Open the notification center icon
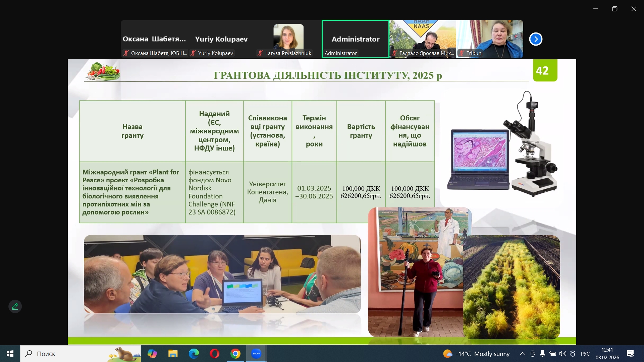This screenshot has width=644, height=362. coord(630,354)
